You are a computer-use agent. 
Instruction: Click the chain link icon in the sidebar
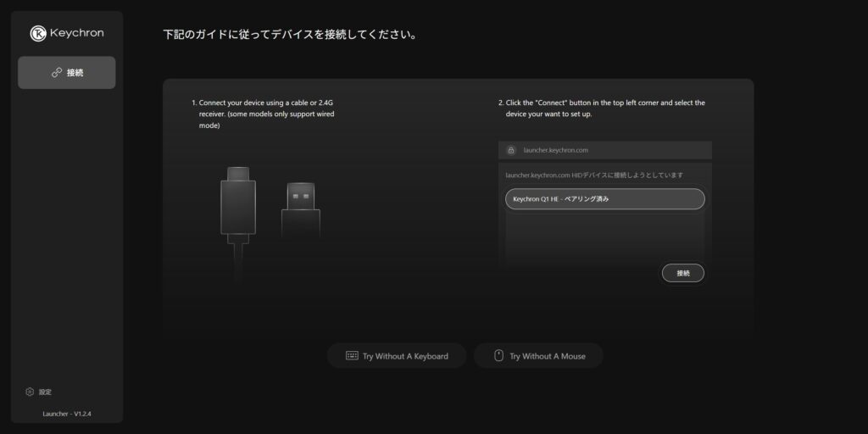tap(57, 73)
